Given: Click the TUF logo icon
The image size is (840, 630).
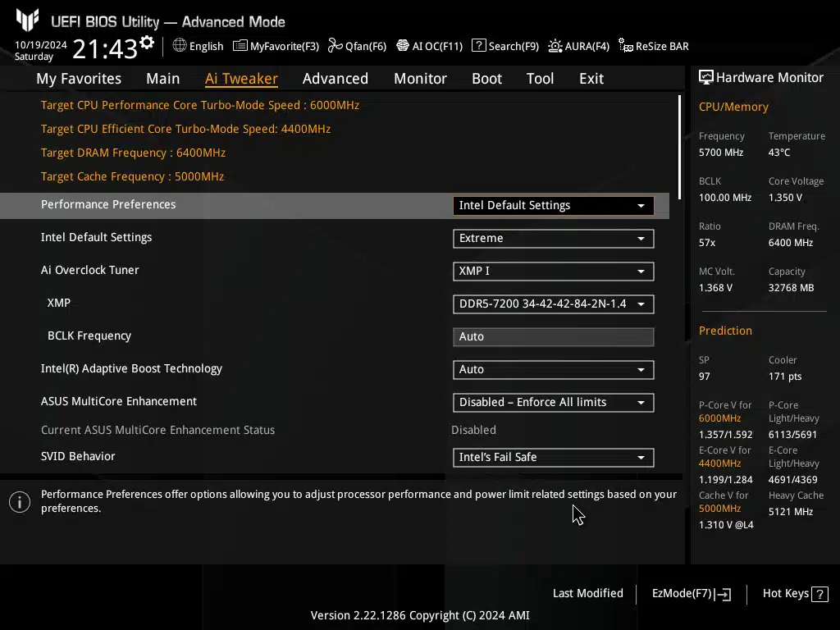Looking at the screenshot, I should pos(27,20).
